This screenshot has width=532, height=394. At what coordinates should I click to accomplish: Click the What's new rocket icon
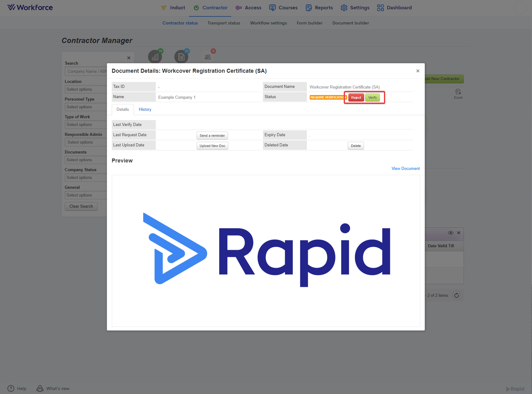[40, 388]
